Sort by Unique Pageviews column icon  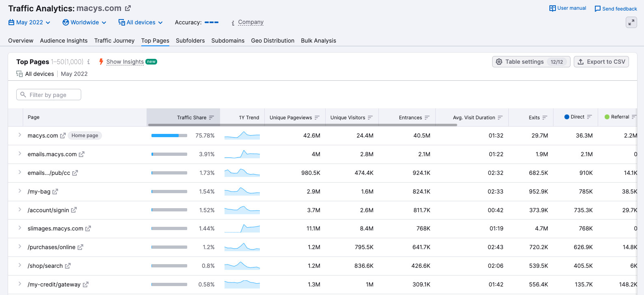click(x=317, y=118)
